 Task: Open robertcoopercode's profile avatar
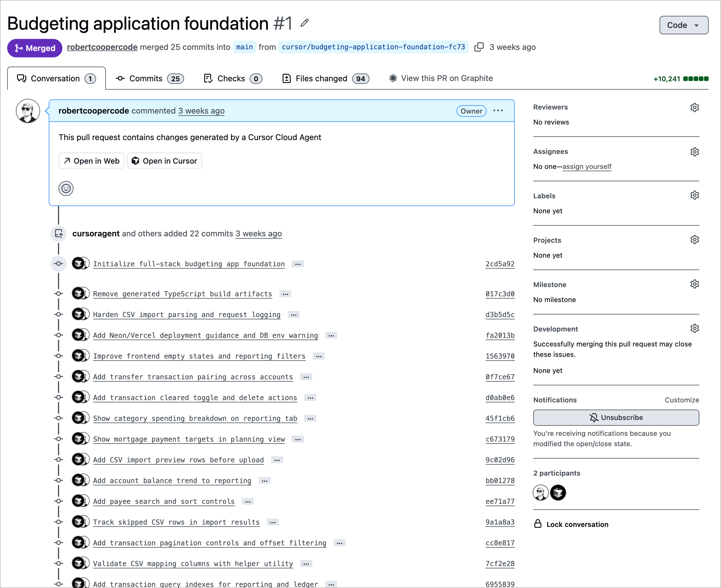coord(28,111)
